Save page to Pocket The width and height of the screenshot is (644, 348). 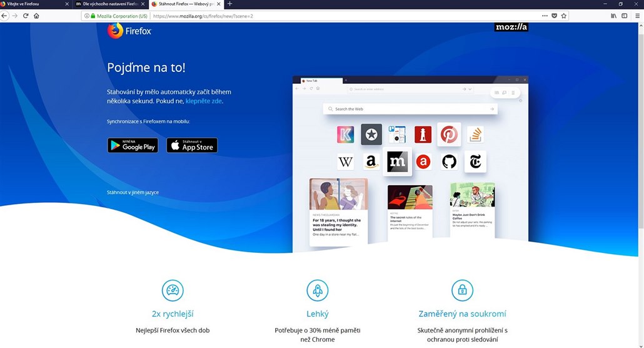(x=554, y=16)
